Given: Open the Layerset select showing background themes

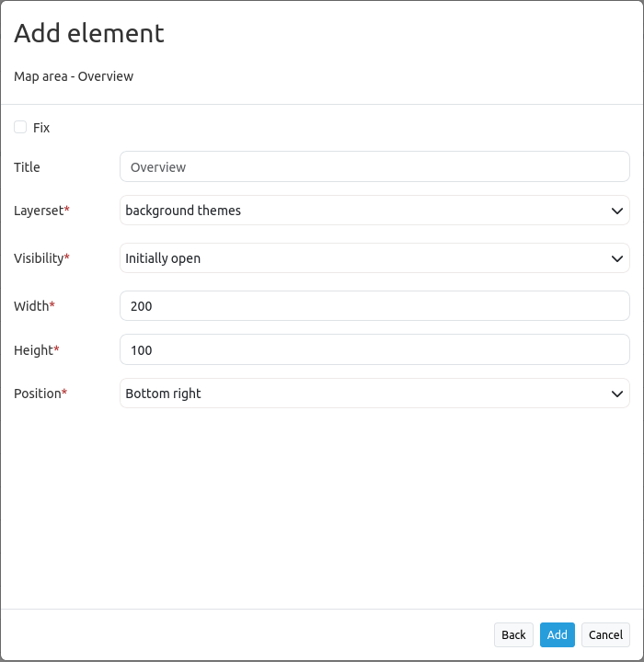Looking at the screenshot, I should 363,211.
